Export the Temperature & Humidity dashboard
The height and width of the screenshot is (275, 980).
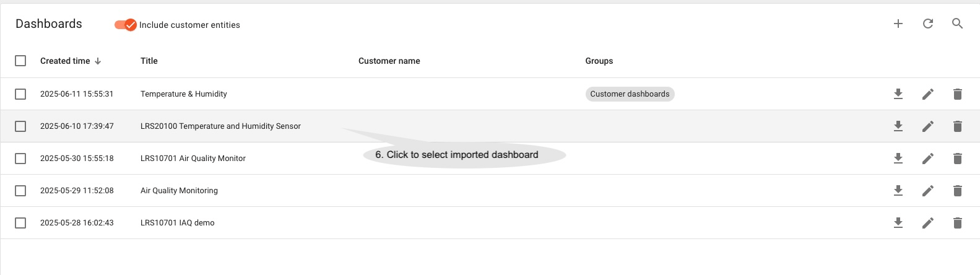(898, 94)
